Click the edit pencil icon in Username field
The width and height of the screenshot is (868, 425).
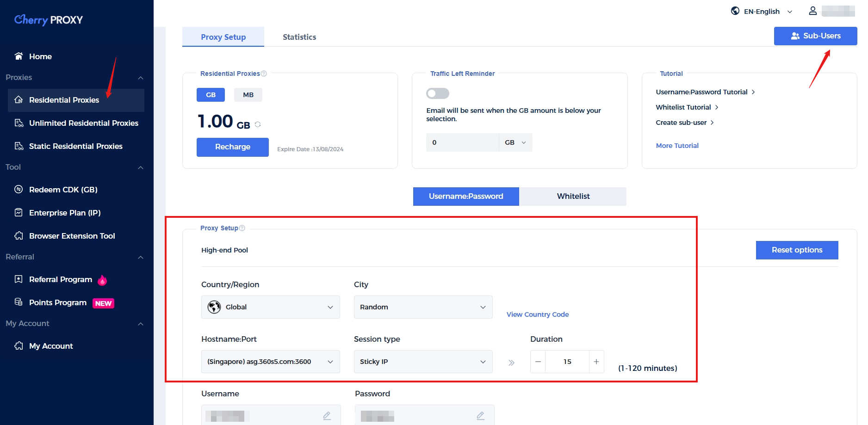pyautogui.click(x=327, y=416)
